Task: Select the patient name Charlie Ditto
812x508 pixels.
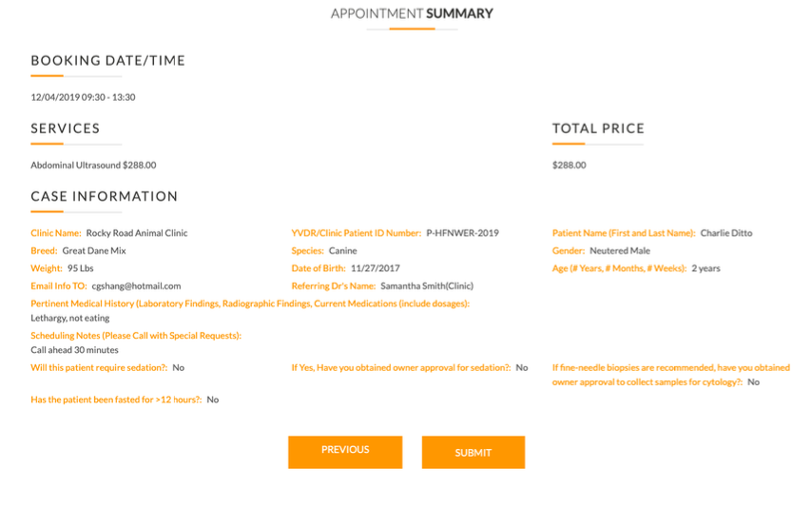Action: pos(726,233)
